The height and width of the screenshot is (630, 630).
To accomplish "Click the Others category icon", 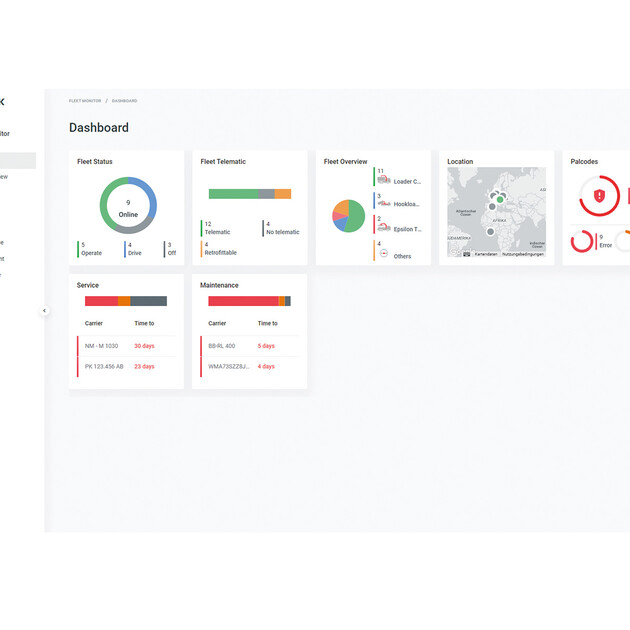I will coord(384,253).
